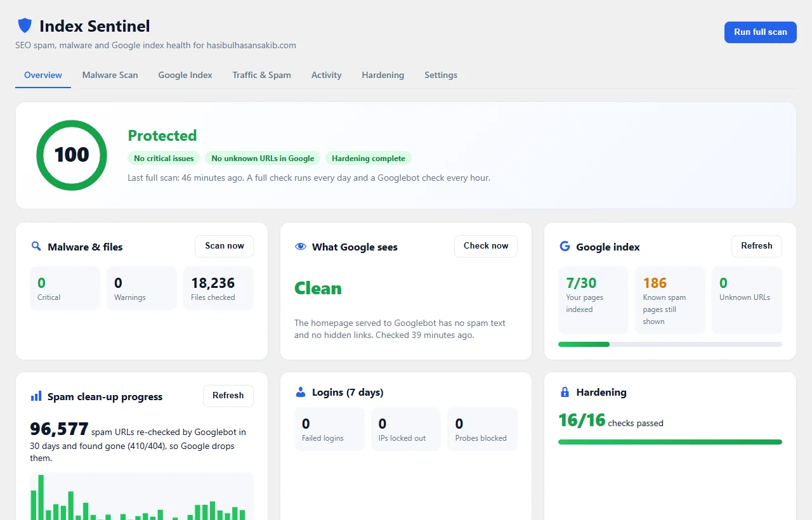Screen dimensions: 812x520
Task: Click the "Hardening complete" badge
Action: point(369,159)
